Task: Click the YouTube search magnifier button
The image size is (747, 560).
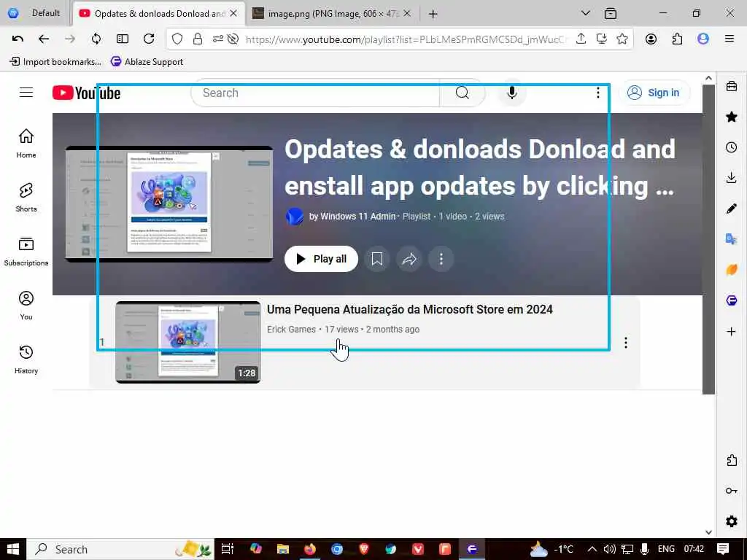Action: click(x=462, y=93)
